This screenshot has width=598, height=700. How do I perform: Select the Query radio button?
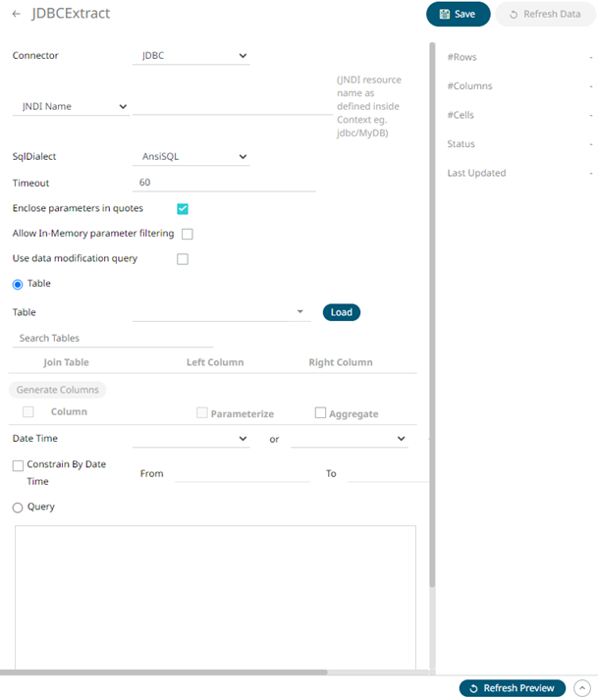coord(18,508)
